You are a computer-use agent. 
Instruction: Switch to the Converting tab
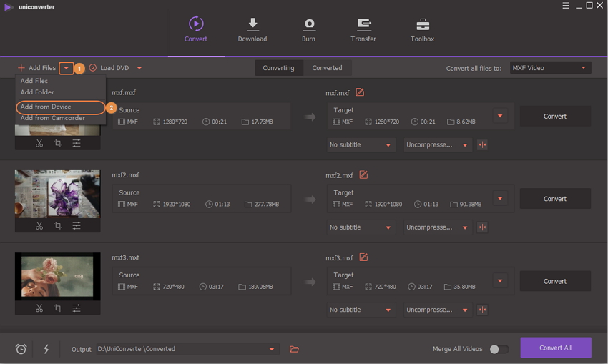(278, 68)
